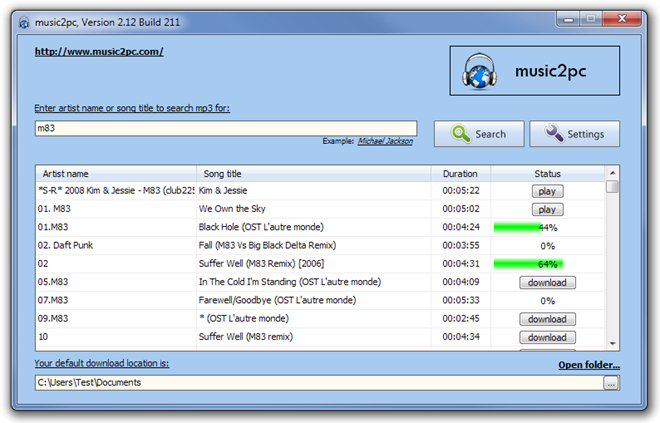This screenshot has height=423, width=660.
Task: Minimize the music2pc window
Action: point(568,19)
